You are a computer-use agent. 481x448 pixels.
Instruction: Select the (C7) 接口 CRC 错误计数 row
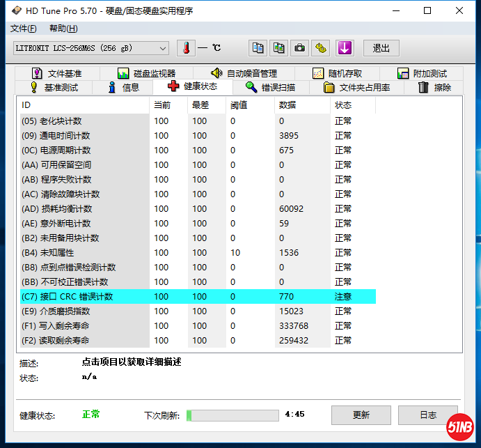click(195, 296)
